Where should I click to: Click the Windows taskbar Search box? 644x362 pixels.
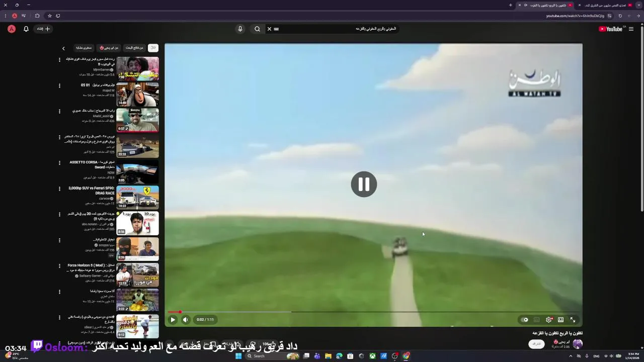[273, 356]
